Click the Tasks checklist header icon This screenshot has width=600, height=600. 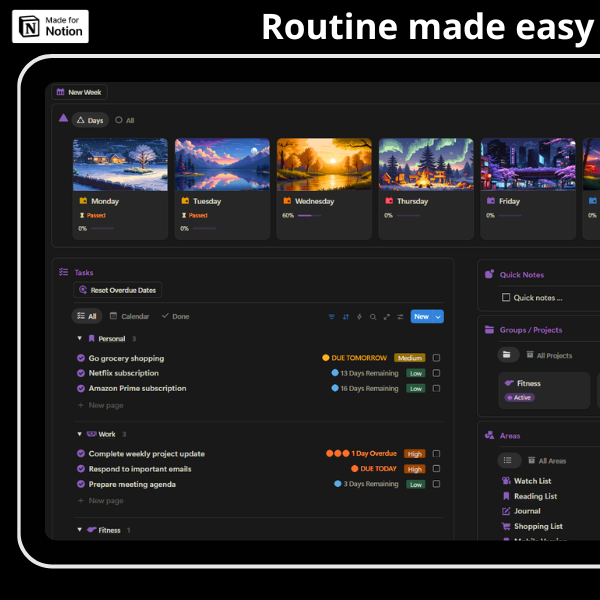click(64, 272)
